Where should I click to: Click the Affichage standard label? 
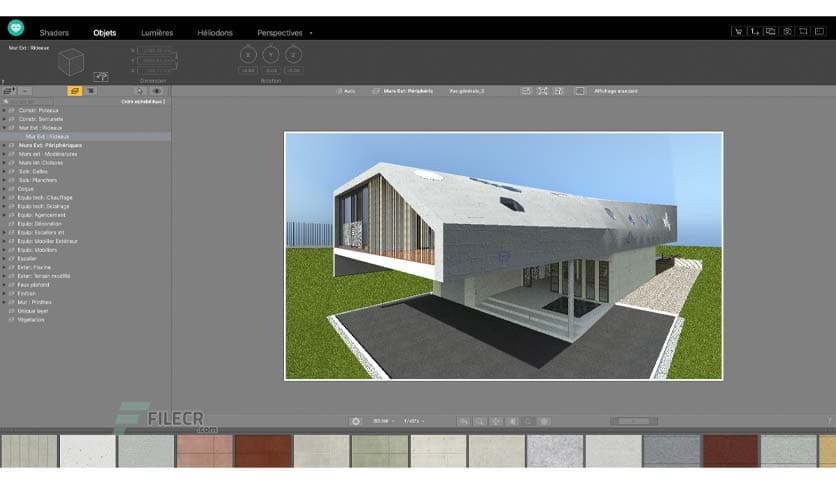[616, 91]
